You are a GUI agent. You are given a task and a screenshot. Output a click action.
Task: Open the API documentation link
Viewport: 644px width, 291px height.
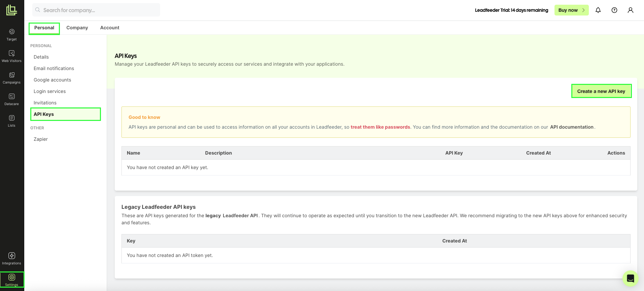pos(572,127)
